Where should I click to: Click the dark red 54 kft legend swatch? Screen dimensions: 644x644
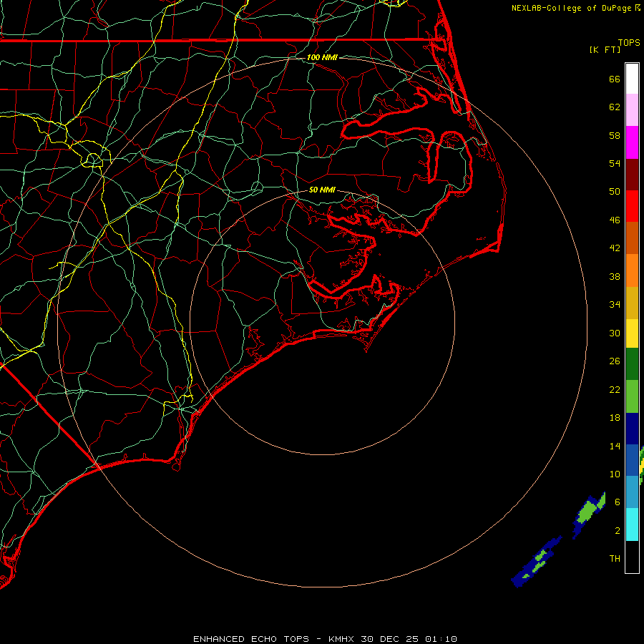(632, 174)
